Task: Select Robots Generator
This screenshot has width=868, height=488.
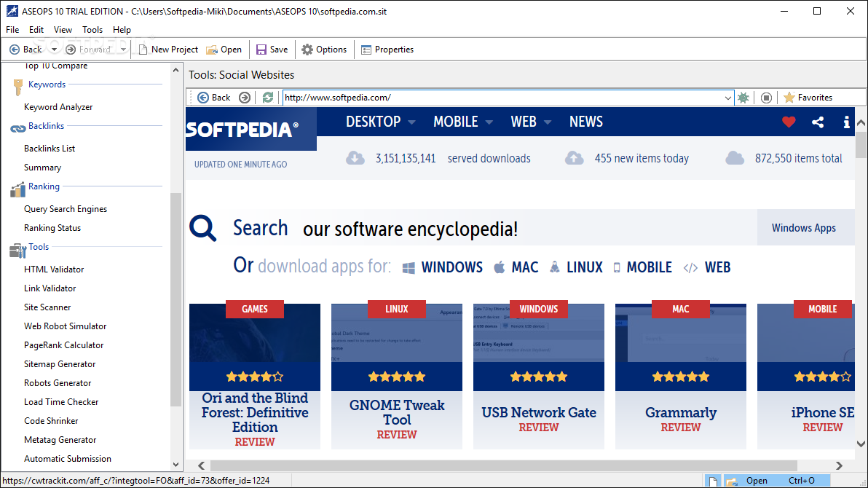Action: coord(57,383)
